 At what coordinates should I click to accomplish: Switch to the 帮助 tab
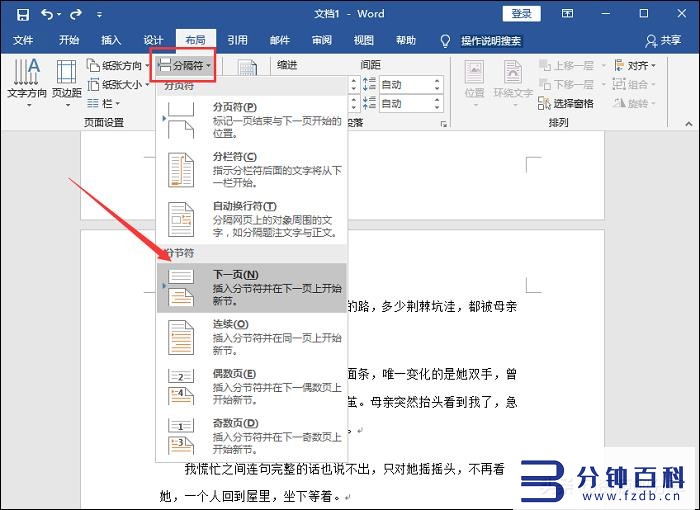coord(406,41)
